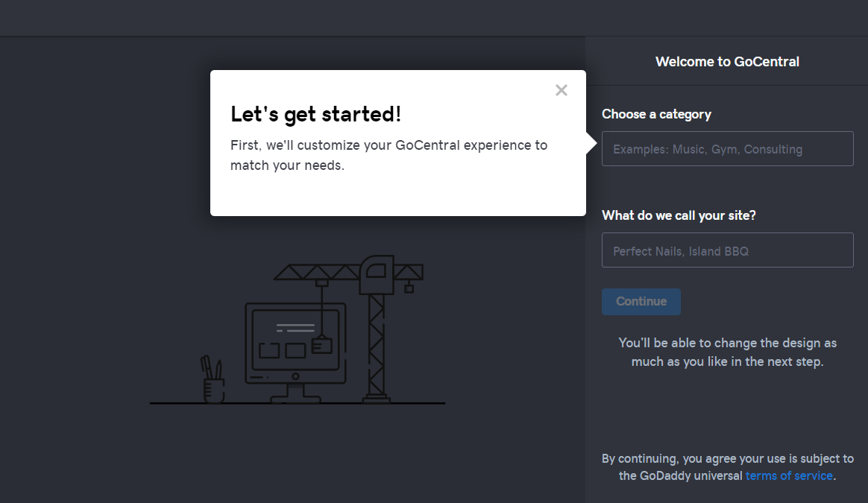Close the "Let's get started!" popup
Image resolution: width=868 pixels, height=503 pixels.
click(562, 90)
